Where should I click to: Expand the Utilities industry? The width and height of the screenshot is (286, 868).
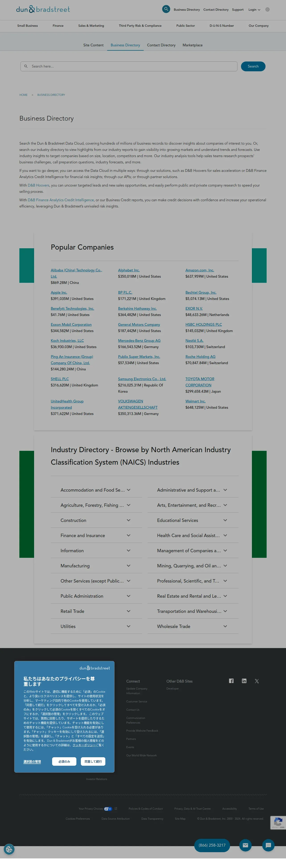[x=96, y=626]
